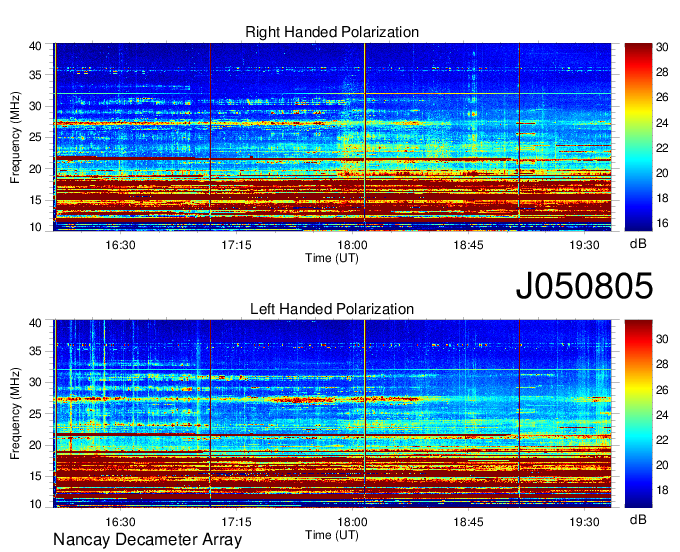Click the 26 value on Left Handed colorbar
The height and width of the screenshot is (552, 680).
pos(662,390)
